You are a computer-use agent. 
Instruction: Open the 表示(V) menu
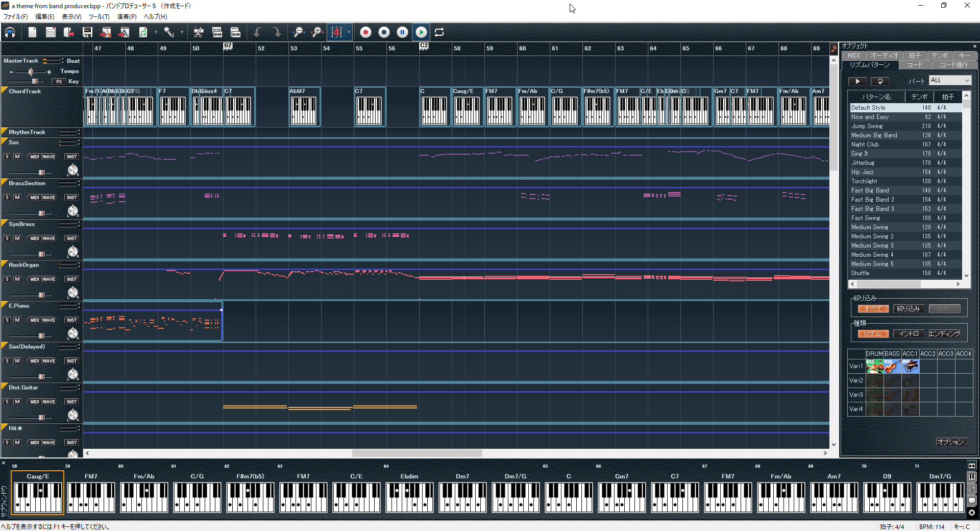click(71, 17)
